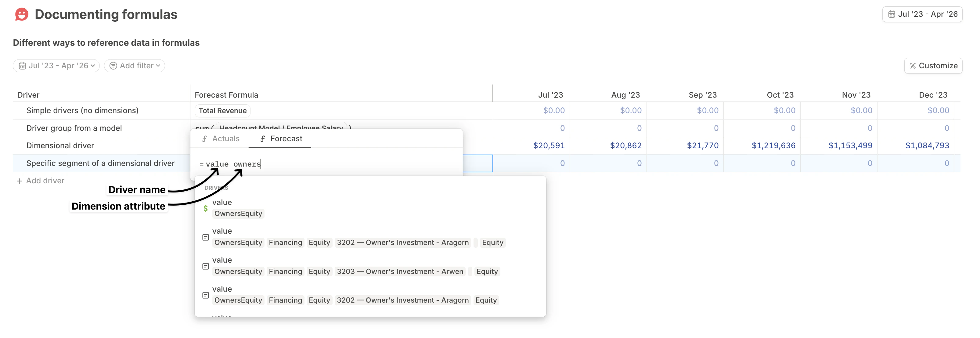Click Total Revenue formula chip
Viewport: 980px width, 338px height.
222,111
